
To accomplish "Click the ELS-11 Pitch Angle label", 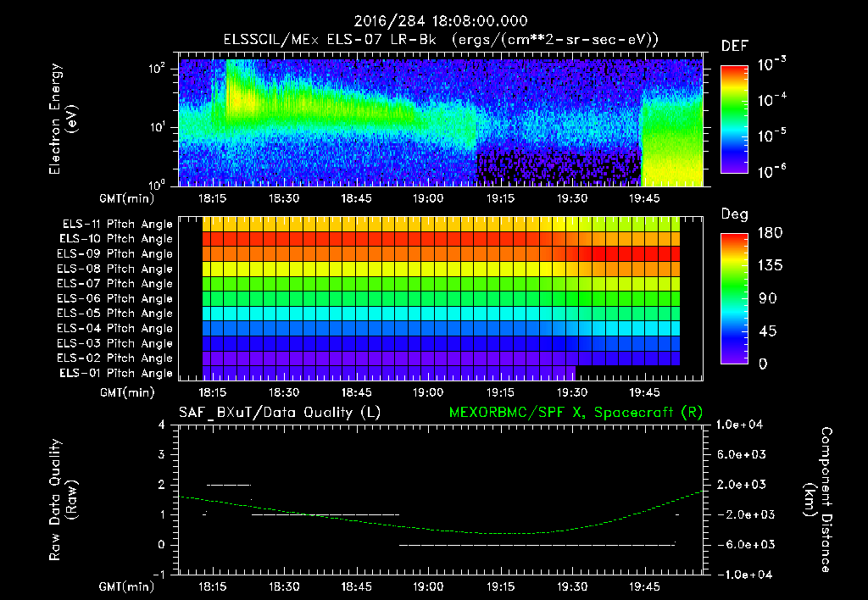I will click(x=117, y=225).
